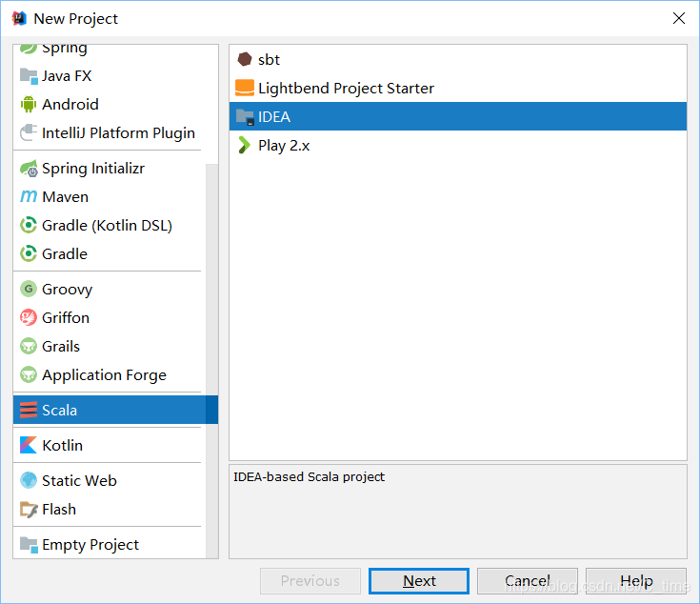
Task: Select Java FX project type
Action: (x=67, y=76)
